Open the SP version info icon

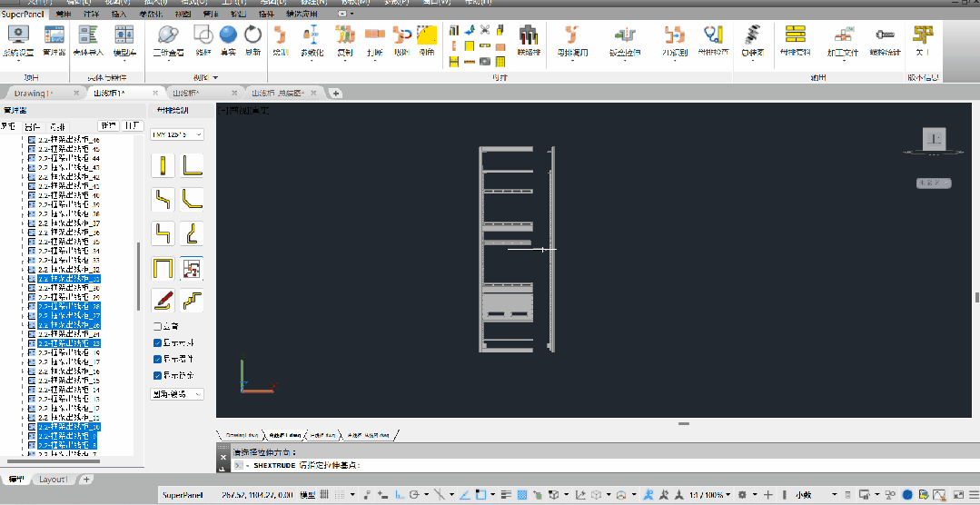(x=923, y=35)
